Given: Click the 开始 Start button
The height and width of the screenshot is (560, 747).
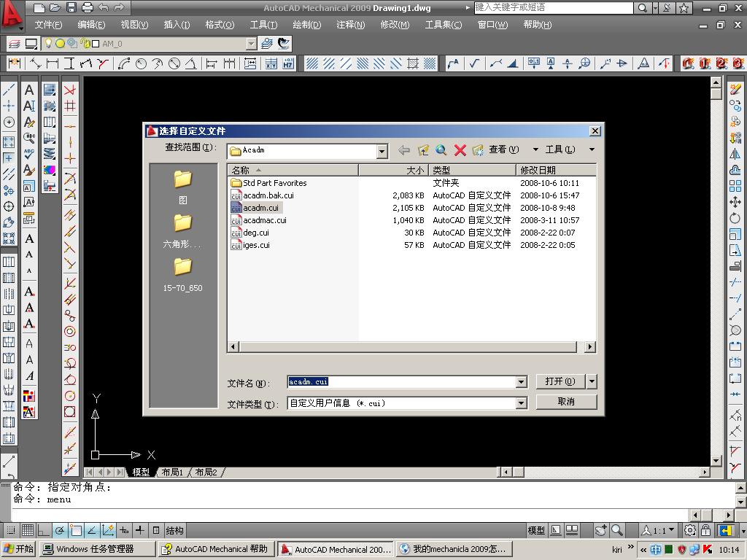Looking at the screenshot, I should pos(19,549).
